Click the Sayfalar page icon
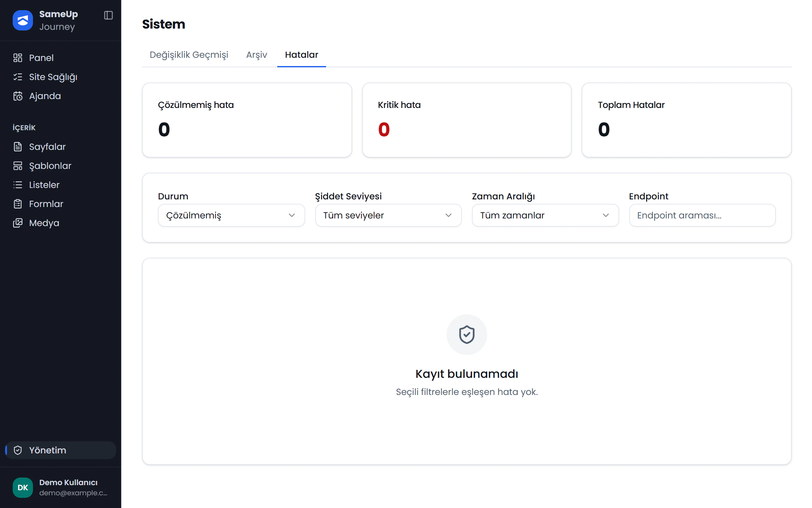Image resolution: width=812 pixels, height=508 pixels. click(x=18, y=147)
